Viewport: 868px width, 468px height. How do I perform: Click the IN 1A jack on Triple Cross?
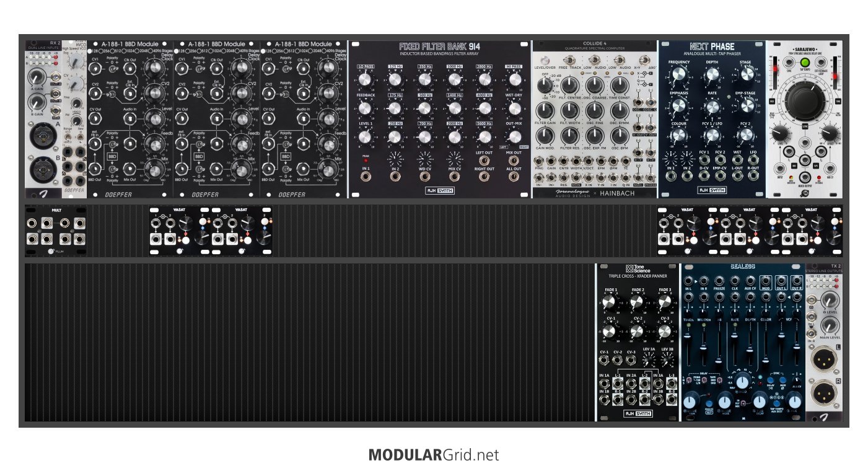[x=604, y=384]
